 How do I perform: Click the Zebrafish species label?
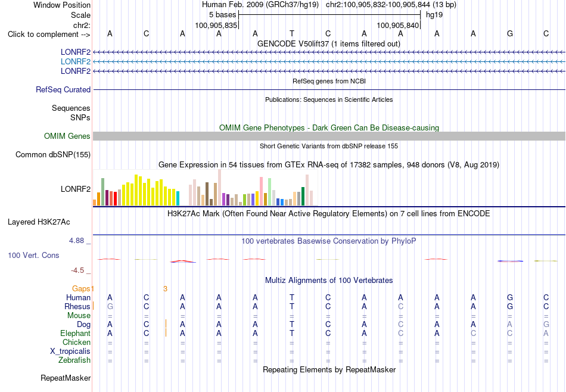tap(74, 360)
